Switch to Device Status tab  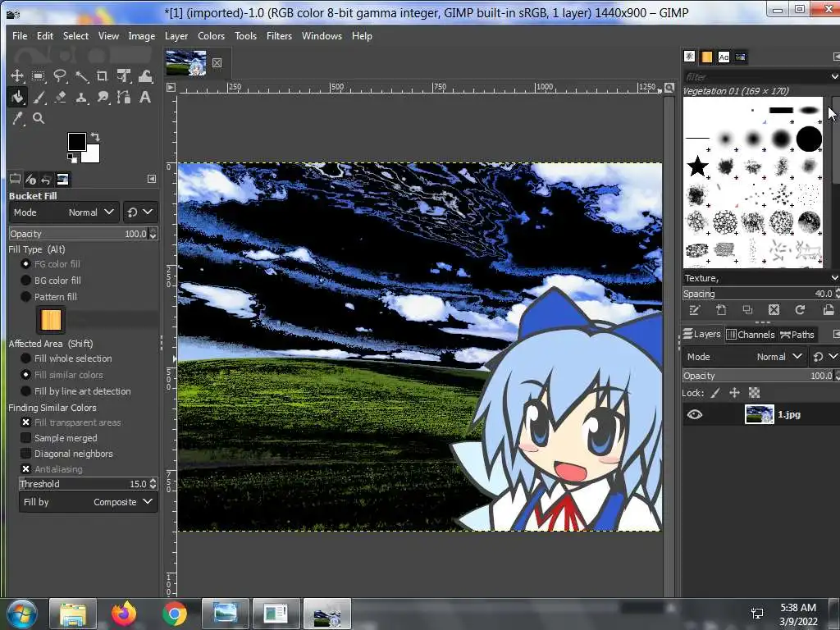coord(30,180)
